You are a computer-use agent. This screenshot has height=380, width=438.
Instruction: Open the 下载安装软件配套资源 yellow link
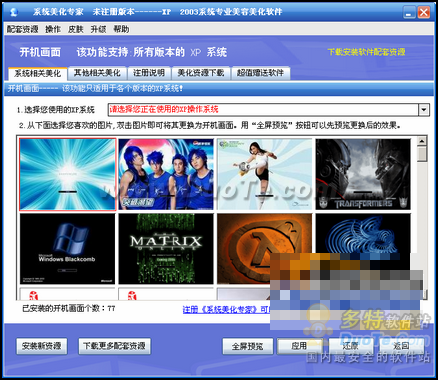pos(366,52)
